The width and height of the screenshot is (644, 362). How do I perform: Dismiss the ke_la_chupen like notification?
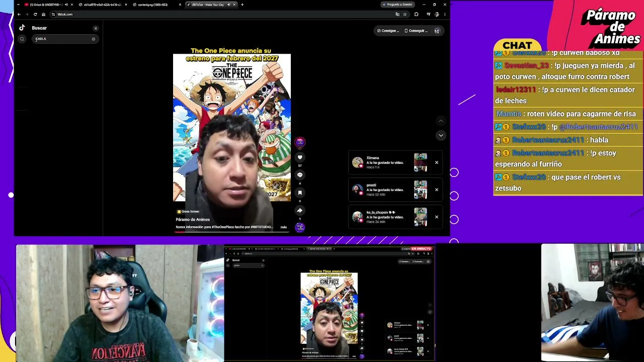436,217
